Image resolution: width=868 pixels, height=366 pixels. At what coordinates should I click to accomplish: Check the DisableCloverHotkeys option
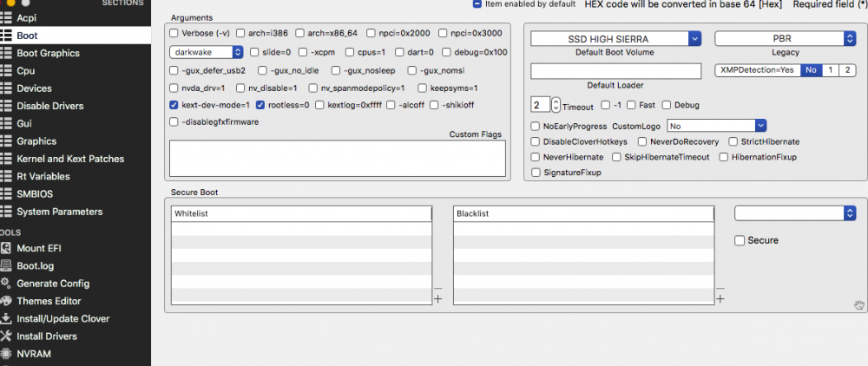(536, 141)
